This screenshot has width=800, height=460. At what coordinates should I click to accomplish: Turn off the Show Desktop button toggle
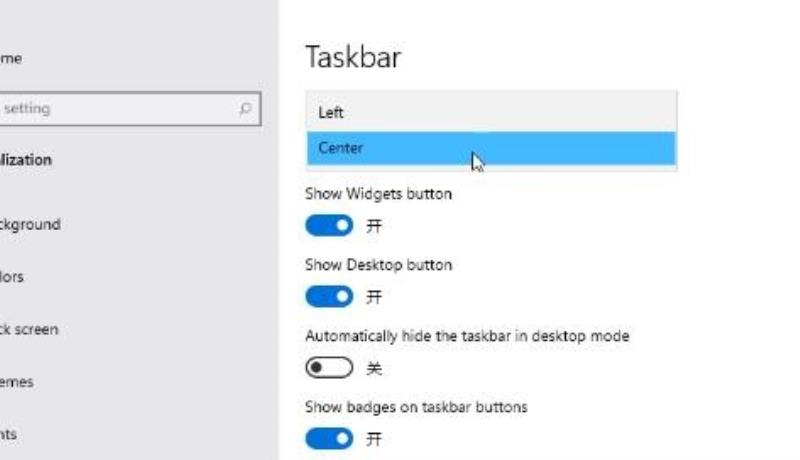click(x=329, y=296)
